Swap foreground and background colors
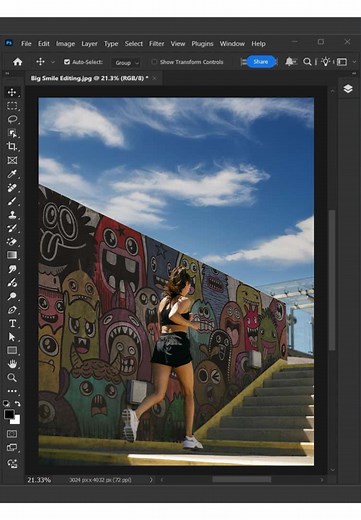361x520 pixels. point(18,404)
